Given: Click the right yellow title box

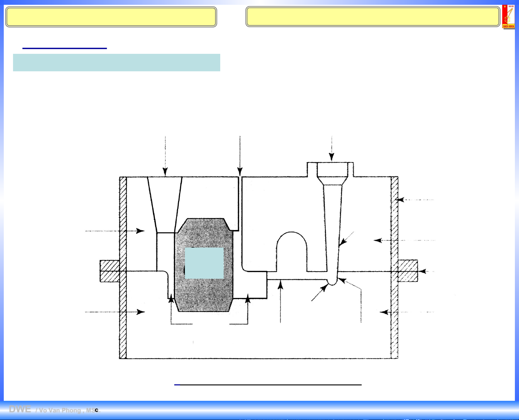Looking at the screenshot, I should tap(373, 17).
